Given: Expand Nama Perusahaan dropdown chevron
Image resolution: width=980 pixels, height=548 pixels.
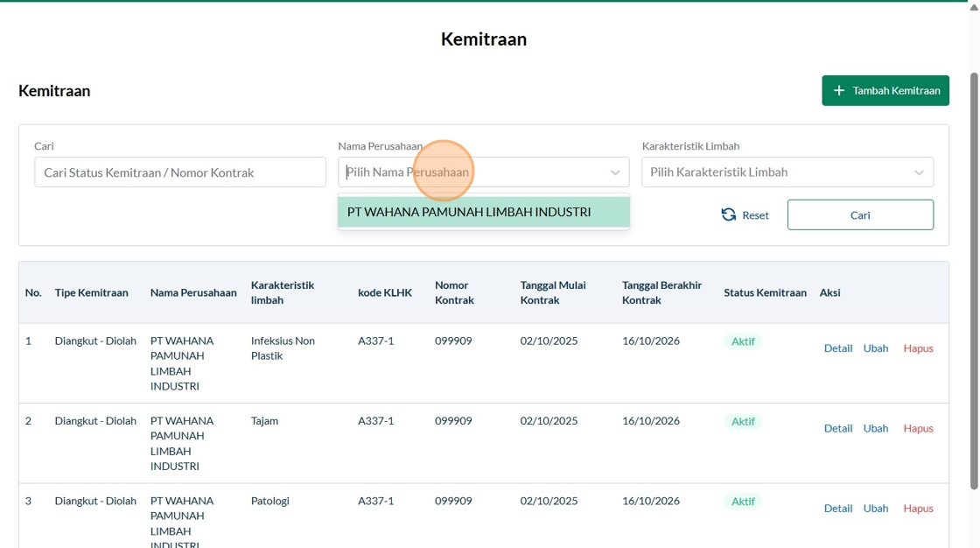Looking at the screenshot, I should click(615, 172).
